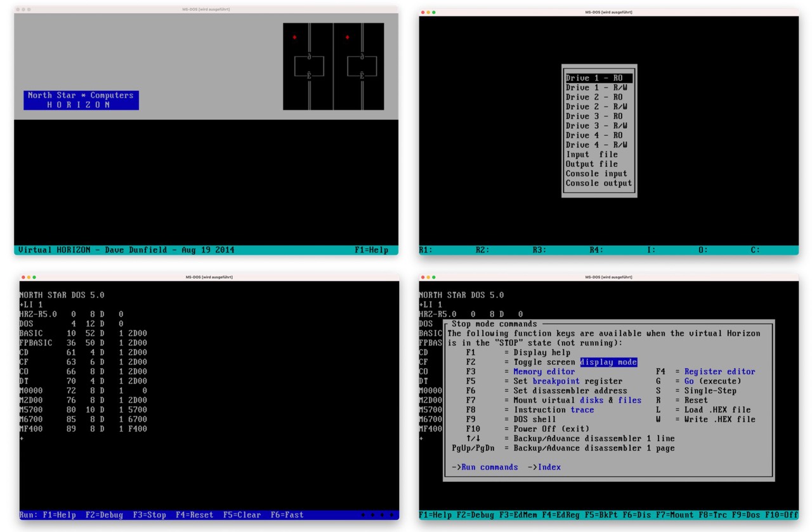Pick 'Drive 3 - RO' in the list

pos(599,116)
